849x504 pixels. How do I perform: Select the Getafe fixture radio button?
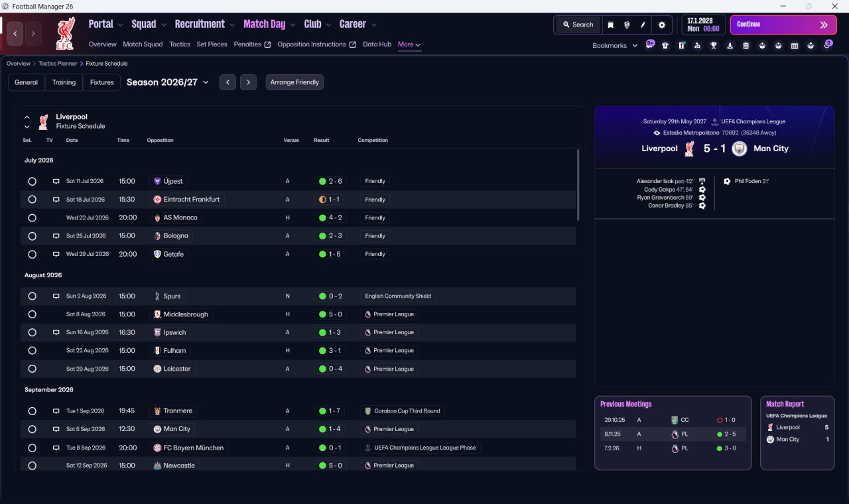[x=32, y=254]
